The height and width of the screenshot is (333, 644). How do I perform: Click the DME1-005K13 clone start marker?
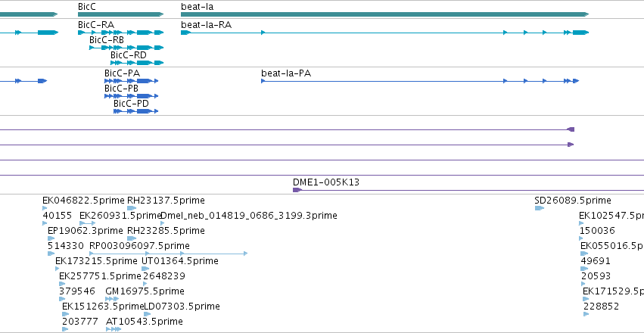[297, 190]
